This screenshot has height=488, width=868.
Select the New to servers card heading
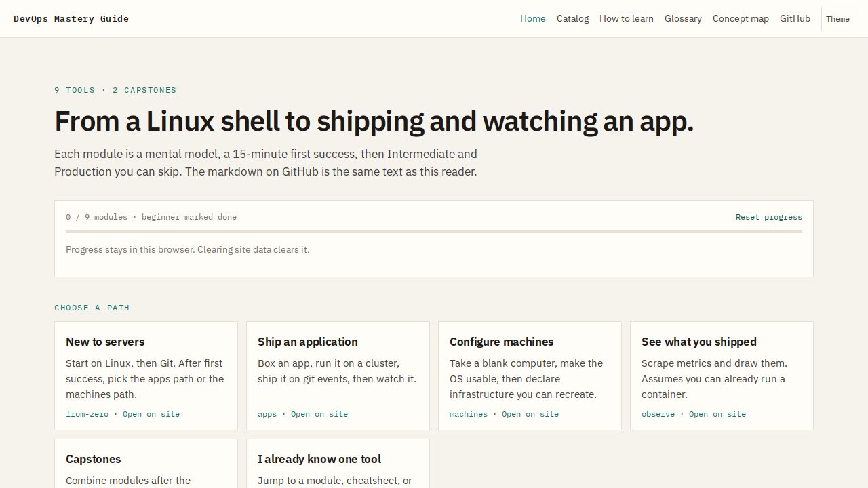point(105,342)
